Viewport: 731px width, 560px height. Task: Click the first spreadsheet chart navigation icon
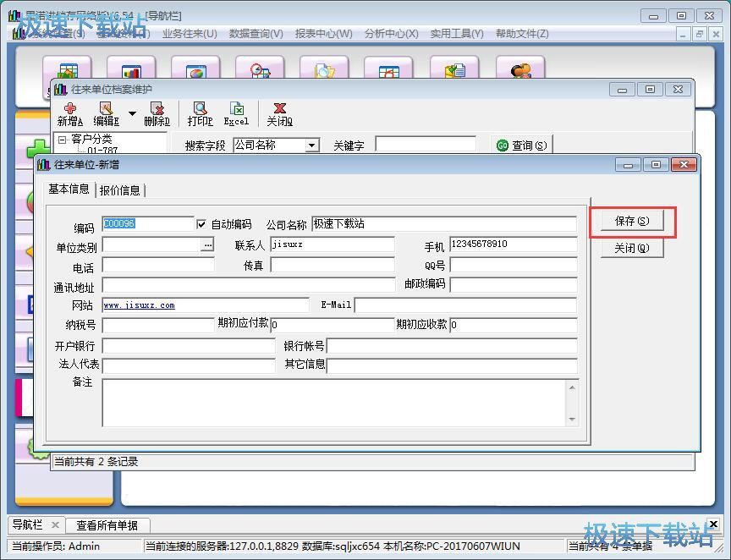point(67,69)
